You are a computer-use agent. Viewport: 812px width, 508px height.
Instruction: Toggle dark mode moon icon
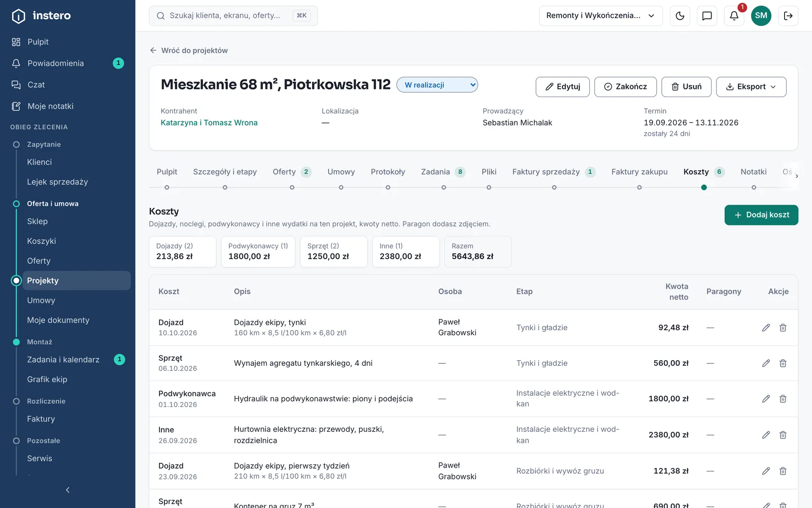click(680, 16)
